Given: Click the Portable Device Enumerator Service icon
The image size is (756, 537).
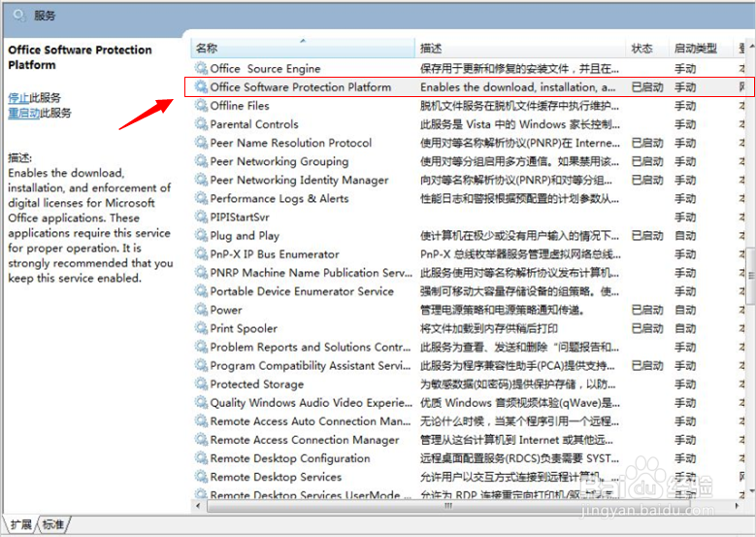Looking at the screenshot, I should pyautogui.click(x=201, y=291).
